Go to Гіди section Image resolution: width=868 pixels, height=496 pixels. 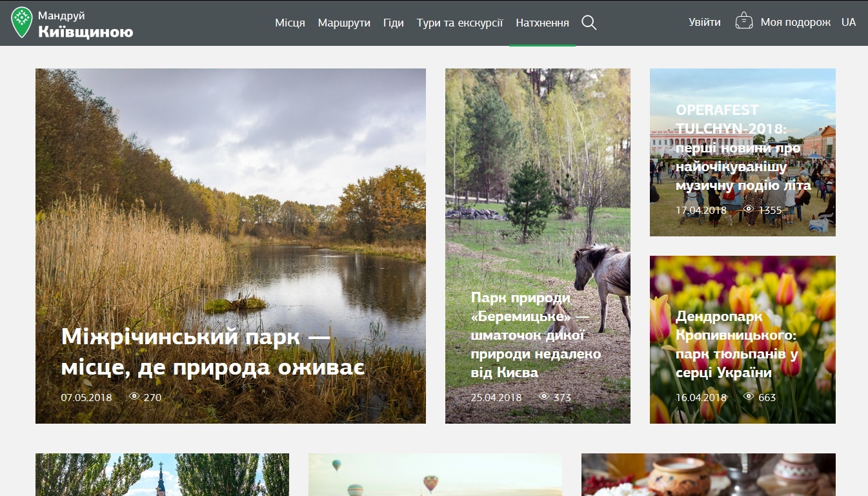point(394,23)
